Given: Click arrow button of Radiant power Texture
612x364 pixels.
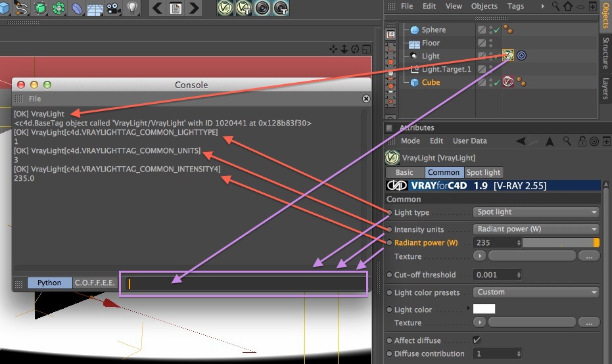Looking at the screenshot, I should click(480, 256).
